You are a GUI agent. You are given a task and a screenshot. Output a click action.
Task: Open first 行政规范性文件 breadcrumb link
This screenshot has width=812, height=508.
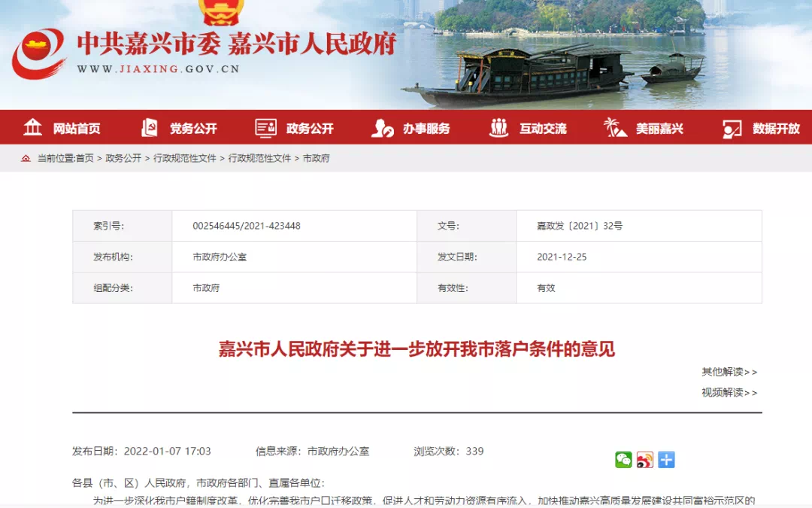click(x=185, y=158)
